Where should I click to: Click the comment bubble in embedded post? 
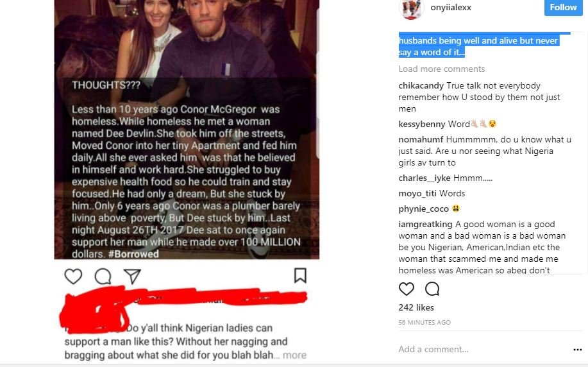[103, 276]
